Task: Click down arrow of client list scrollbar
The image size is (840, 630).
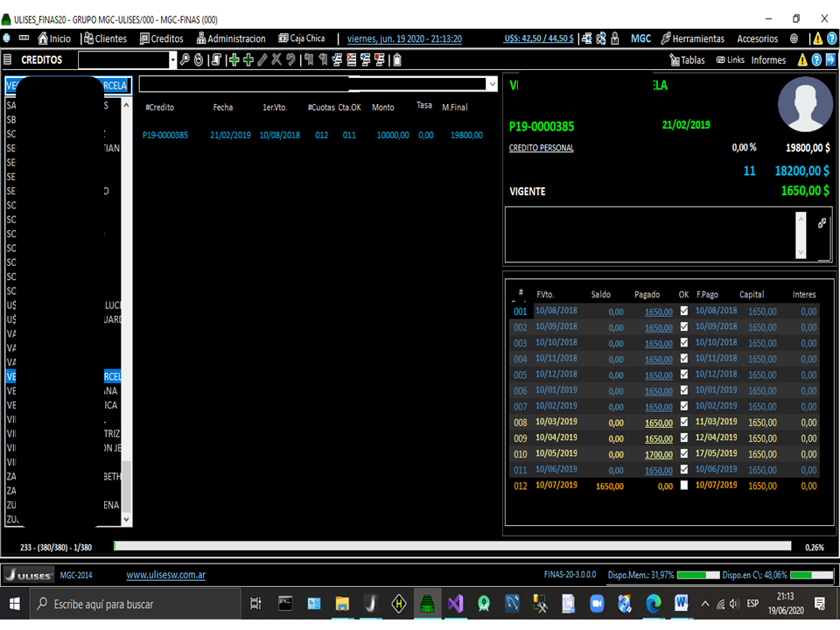Action: pos(126,519)
